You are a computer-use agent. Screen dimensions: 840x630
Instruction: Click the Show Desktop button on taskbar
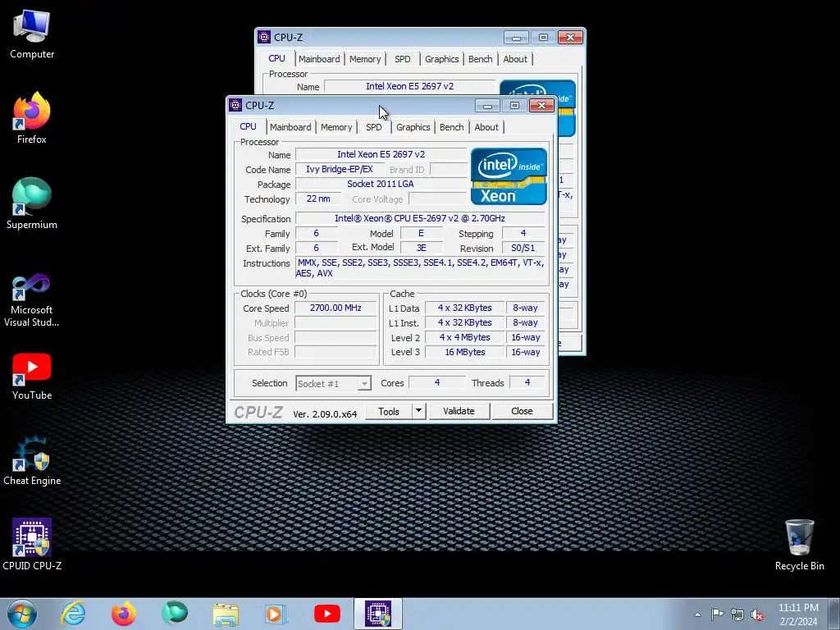[x=834, y=614]
